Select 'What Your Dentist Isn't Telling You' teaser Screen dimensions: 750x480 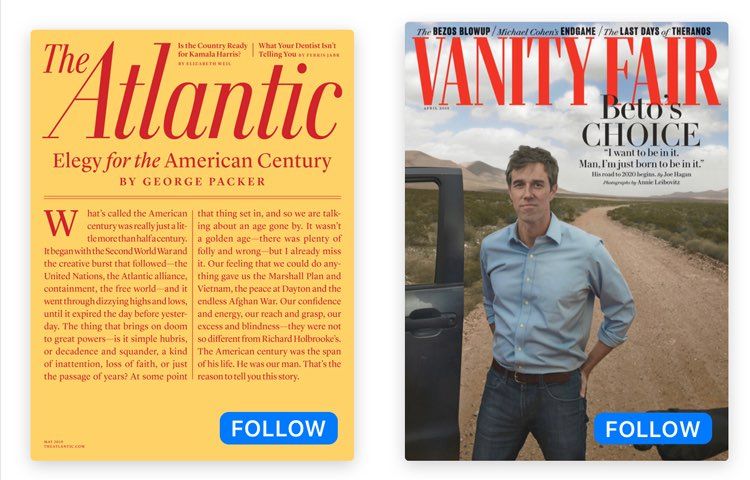click(298, 50)
